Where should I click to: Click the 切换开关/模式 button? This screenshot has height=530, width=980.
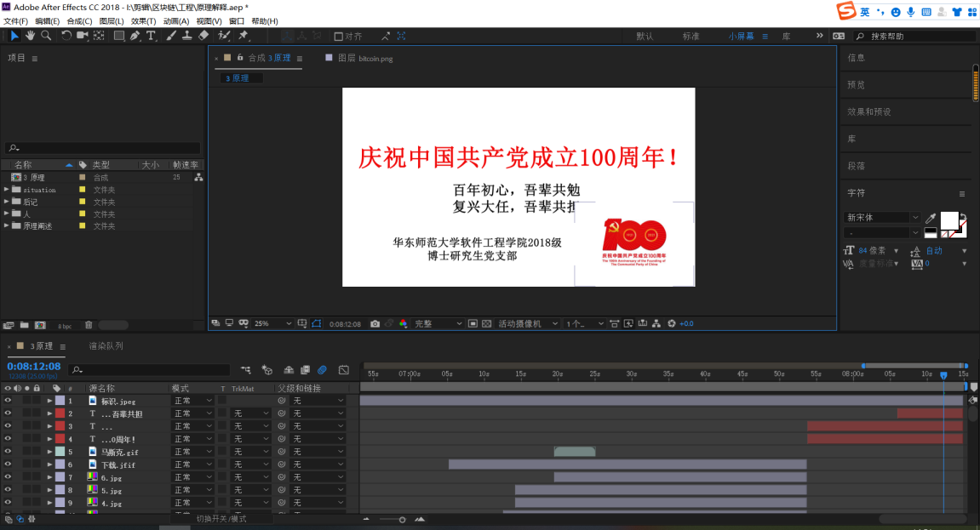(221, 519)
